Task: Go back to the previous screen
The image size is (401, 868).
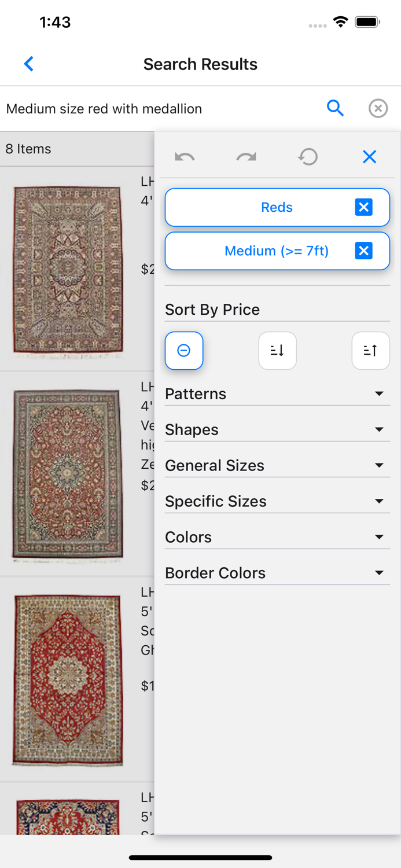Action: click(x=28, y=64)
